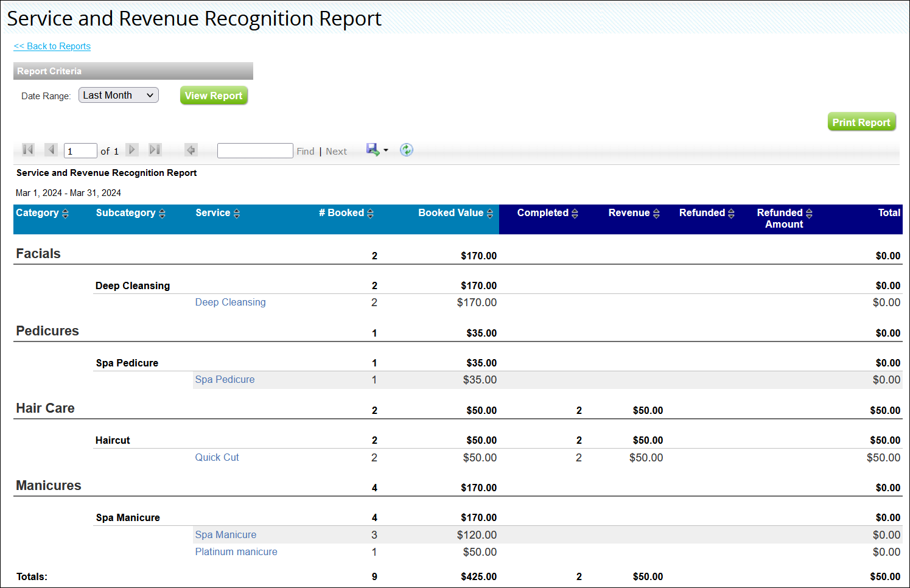Screen dimensions: 910x588
Task: Click the Report Criteria panel header
Action: pos(133,71)
